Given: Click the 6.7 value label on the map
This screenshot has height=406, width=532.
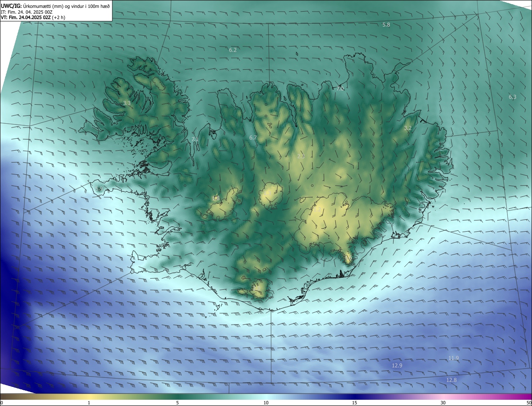Looking at the screenshot, I should point(253,138).
